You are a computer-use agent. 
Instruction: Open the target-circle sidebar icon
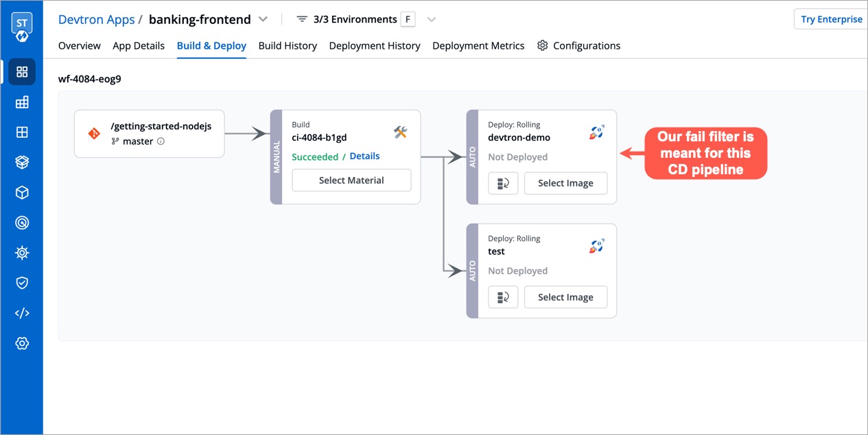pyautogui.click(x=22, y=222)
